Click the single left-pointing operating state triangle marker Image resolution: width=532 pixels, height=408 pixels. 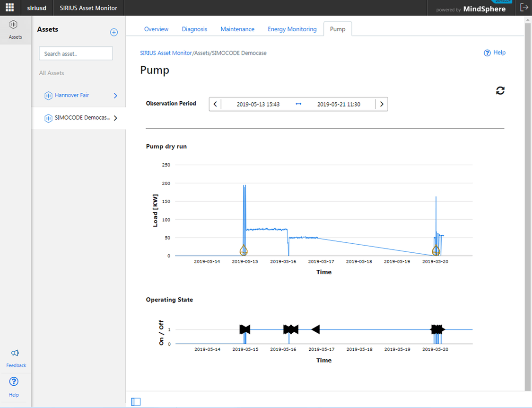pos(315,329)
